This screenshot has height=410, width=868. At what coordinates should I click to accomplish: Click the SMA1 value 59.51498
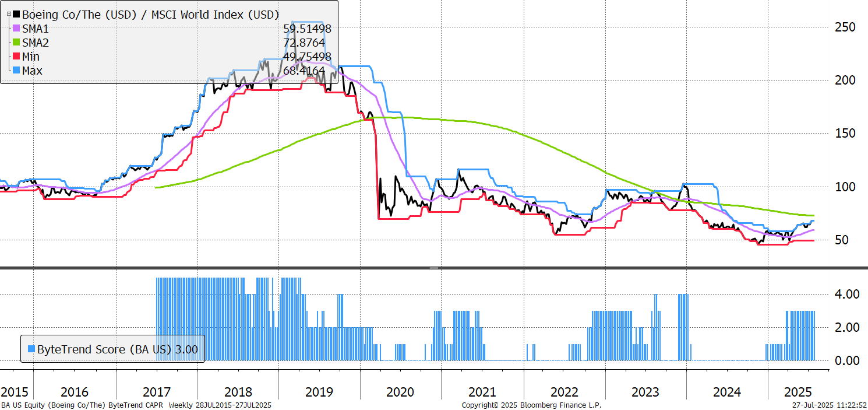click(x=307, y=29)
